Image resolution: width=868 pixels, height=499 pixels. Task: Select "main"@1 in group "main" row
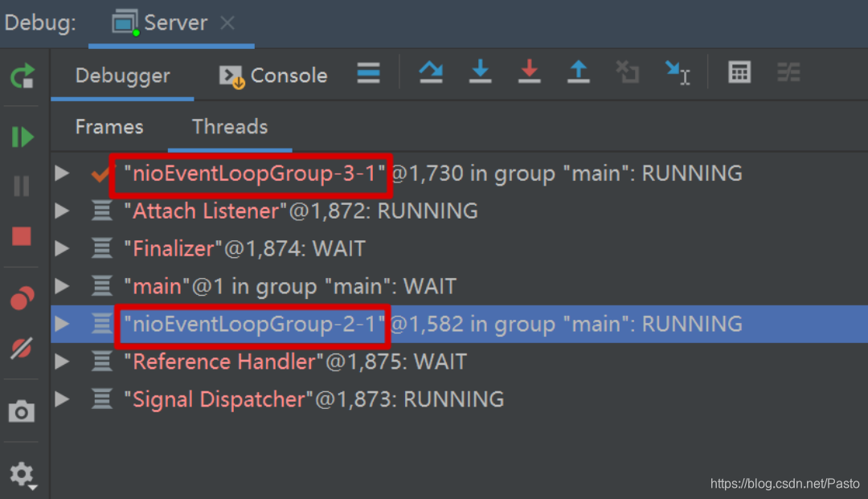coord(460,286)
